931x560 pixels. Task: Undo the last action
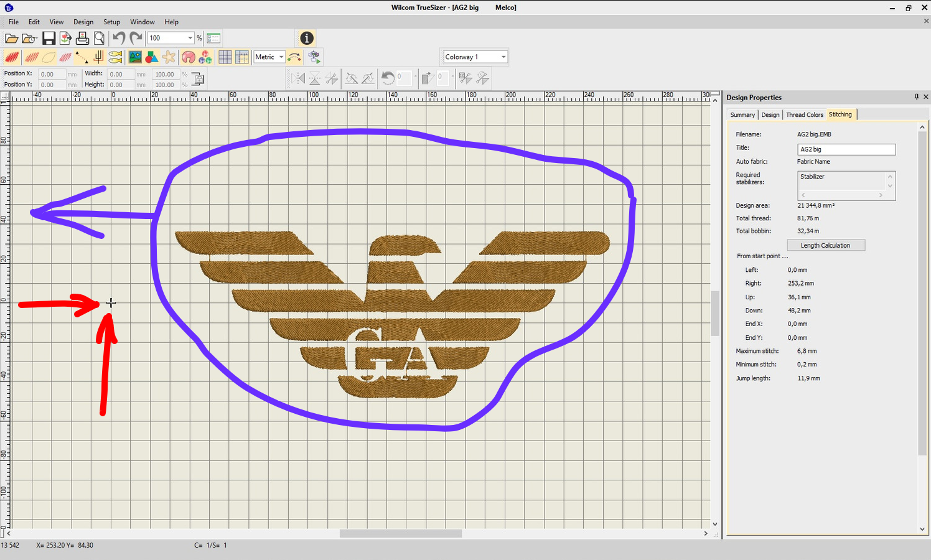119,38
